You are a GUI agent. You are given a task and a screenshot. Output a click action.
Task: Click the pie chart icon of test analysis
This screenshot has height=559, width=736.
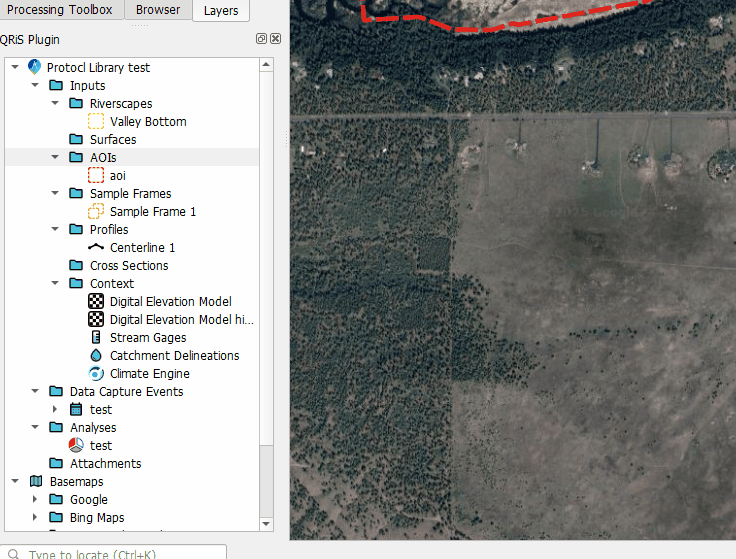point(76,445)
